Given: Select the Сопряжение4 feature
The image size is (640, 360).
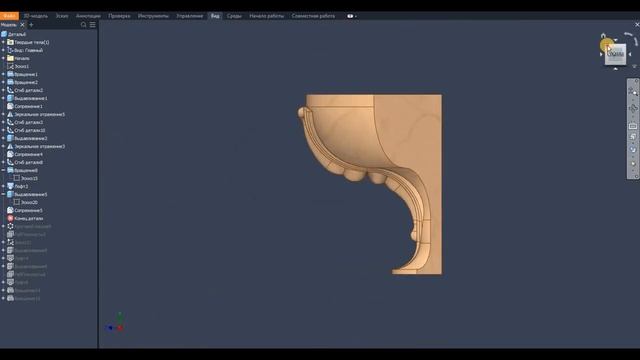Looking at the screenshot, I should (28, 154).
